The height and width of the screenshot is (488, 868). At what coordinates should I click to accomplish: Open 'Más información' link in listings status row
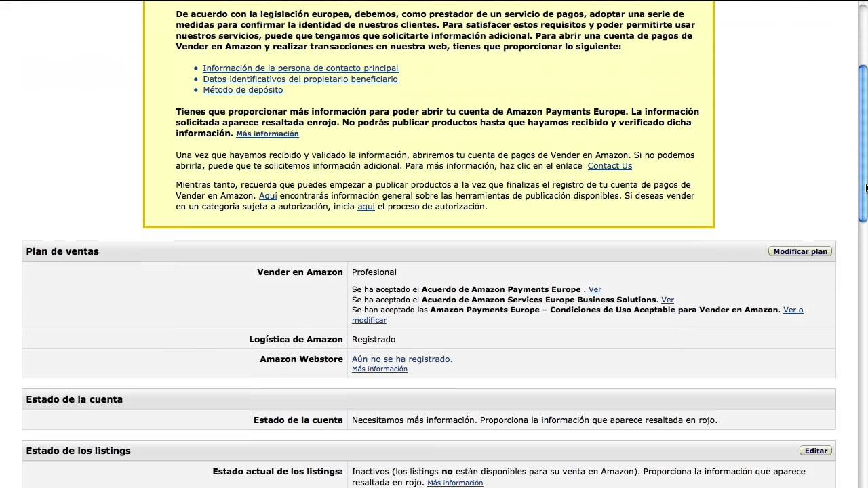click(x=455, y=483)
